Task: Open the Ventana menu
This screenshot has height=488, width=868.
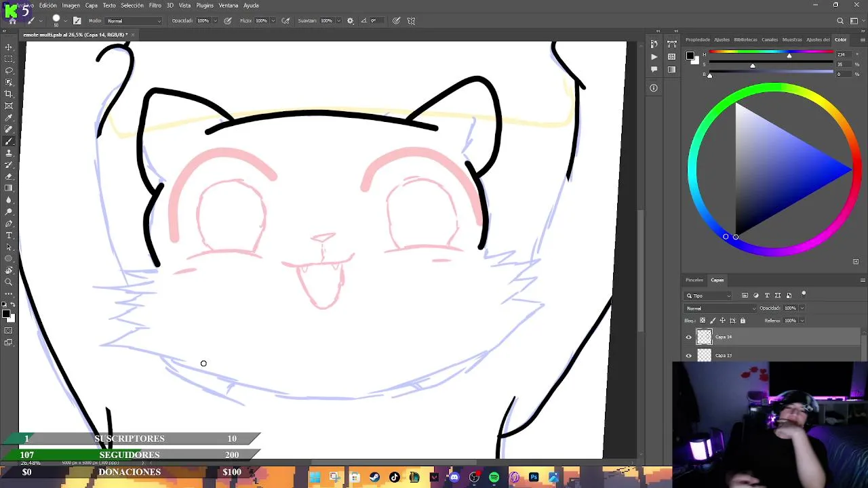Action: tap(229, 5)
